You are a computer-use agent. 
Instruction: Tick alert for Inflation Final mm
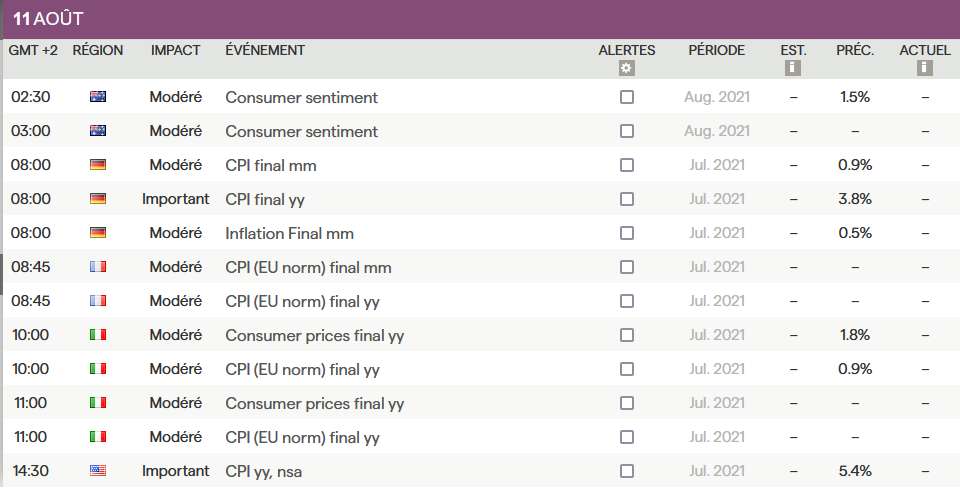click(x=627, y=233)
